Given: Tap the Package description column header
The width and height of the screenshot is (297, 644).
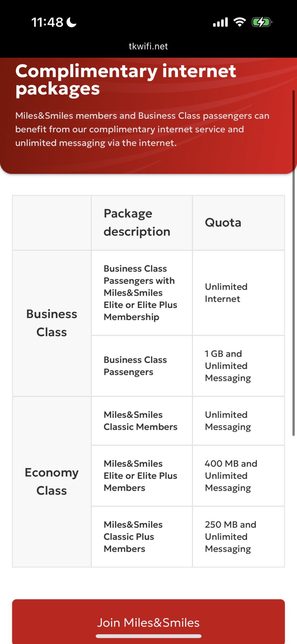Looking at the screenshot, I should 137,223.
